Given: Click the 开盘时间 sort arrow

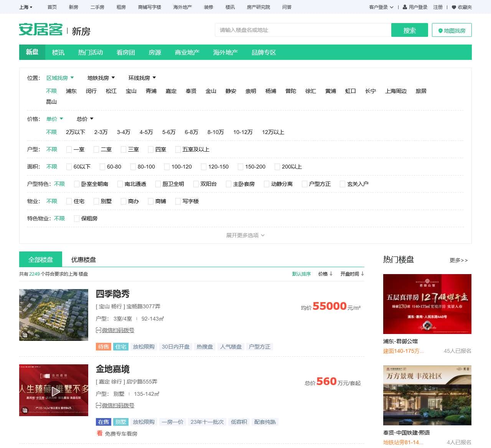Looking at the screenshot, I should click(x=362, y=274).
